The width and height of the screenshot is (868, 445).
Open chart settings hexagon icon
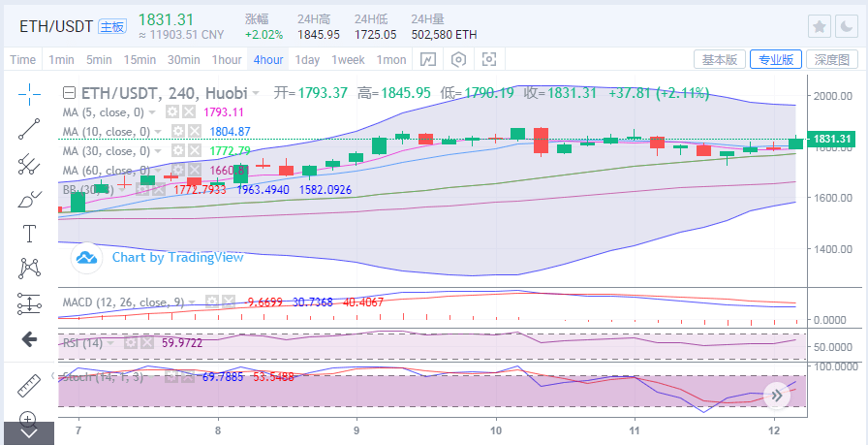pos(458,60)
